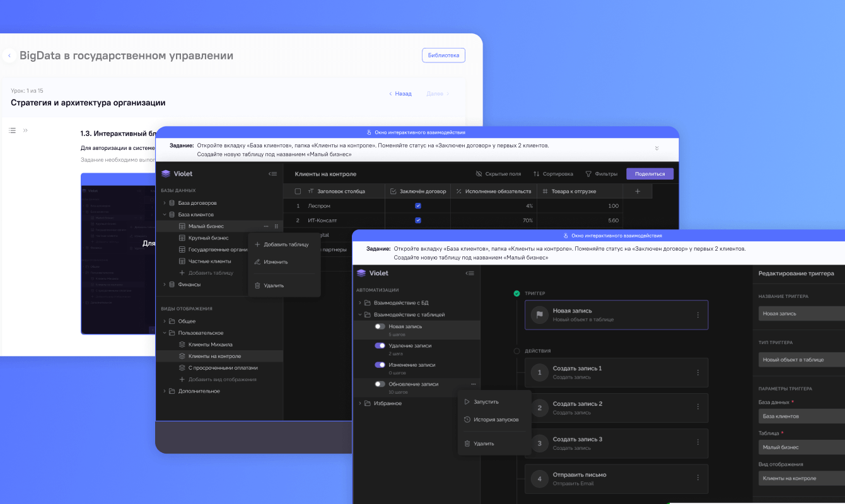Click the Violet logo in the database window
The width and height of the screenshot is (845, 504).
(x=166, y=174)
